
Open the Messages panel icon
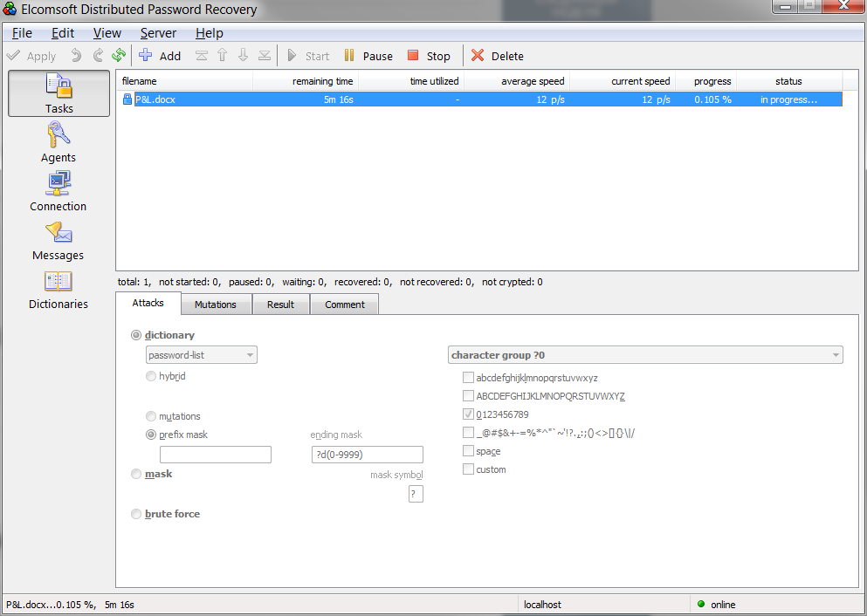[58, 233]
